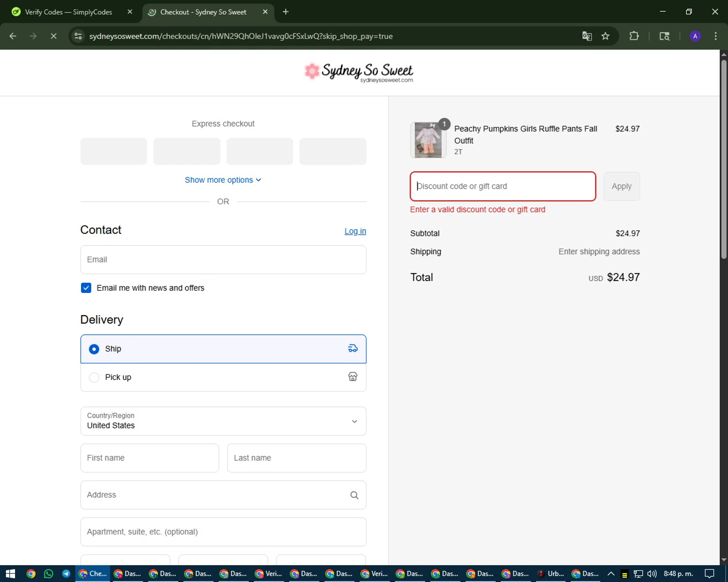The height and width of the screenshot is (582, 728).
Task: Open the Country/Region dropdown
Action: click(x=223, y=421)
